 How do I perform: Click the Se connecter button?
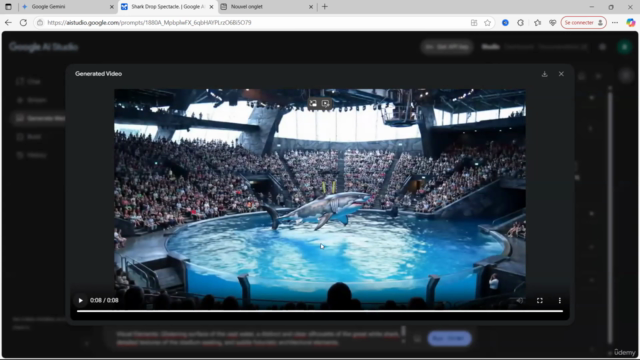click(584, 22)
